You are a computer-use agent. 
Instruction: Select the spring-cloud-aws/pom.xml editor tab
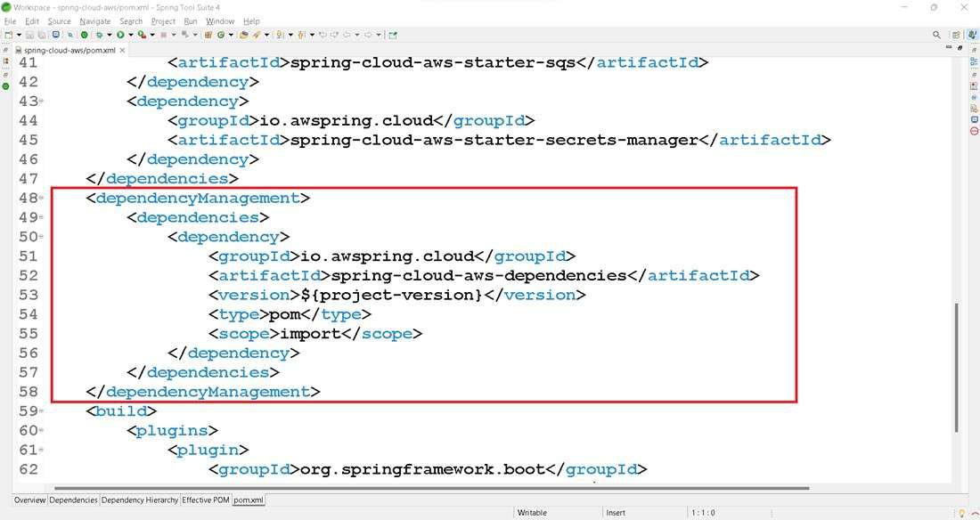pyautogui.click(x=69, y=50)
